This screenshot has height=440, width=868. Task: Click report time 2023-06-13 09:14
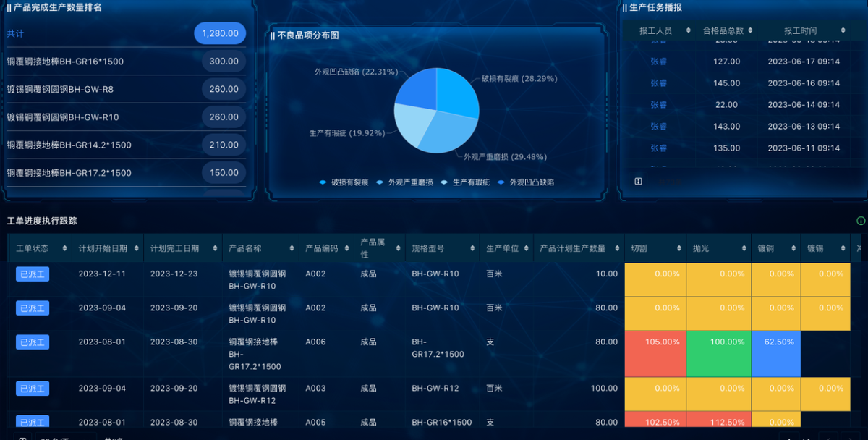[804, 127]
